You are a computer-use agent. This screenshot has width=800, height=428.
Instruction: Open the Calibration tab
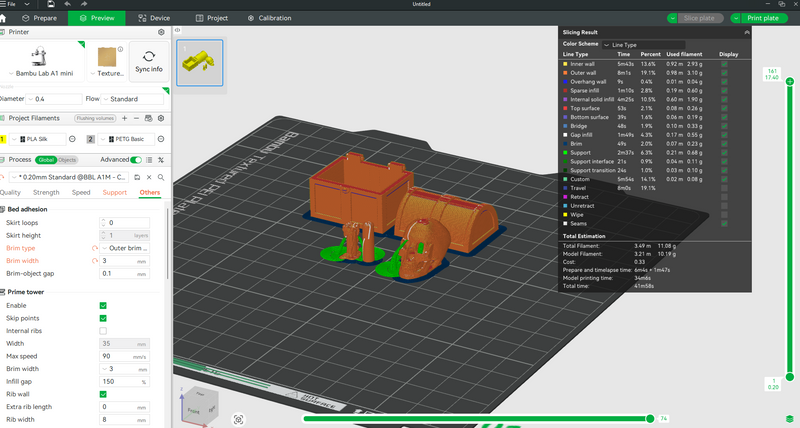pos(269,18)
